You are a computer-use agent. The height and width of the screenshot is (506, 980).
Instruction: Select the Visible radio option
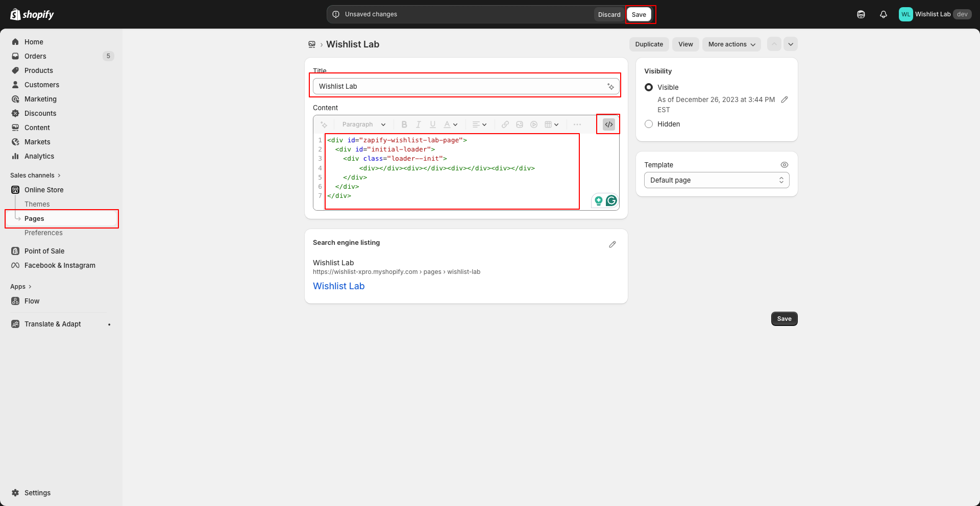649,87
